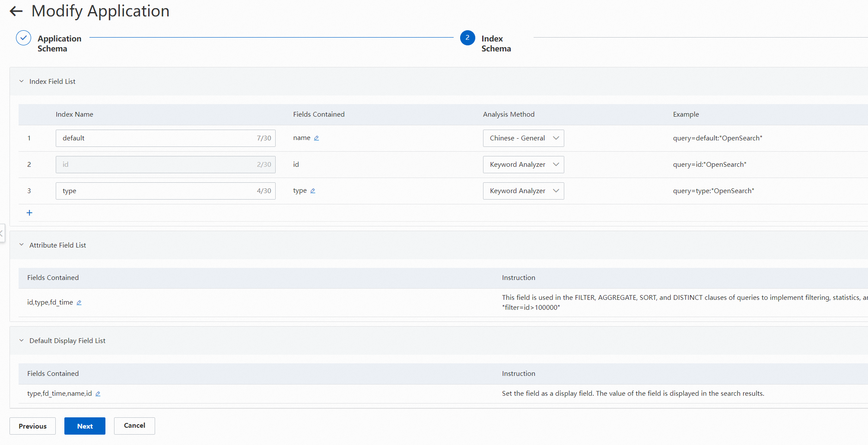Screen dimensions: 868x445
Task: Click the disabled id index name field
Action: click(x=165, y=165)
